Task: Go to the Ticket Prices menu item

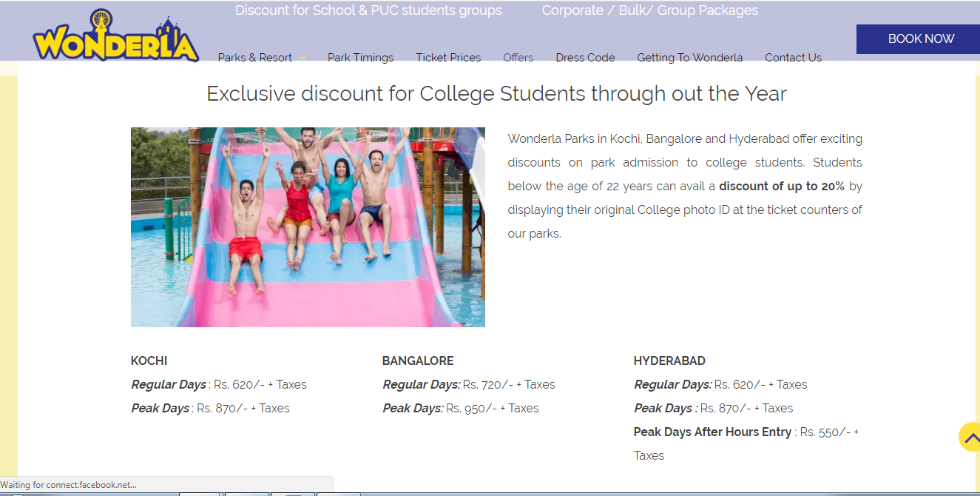Action: coord(448,58)
